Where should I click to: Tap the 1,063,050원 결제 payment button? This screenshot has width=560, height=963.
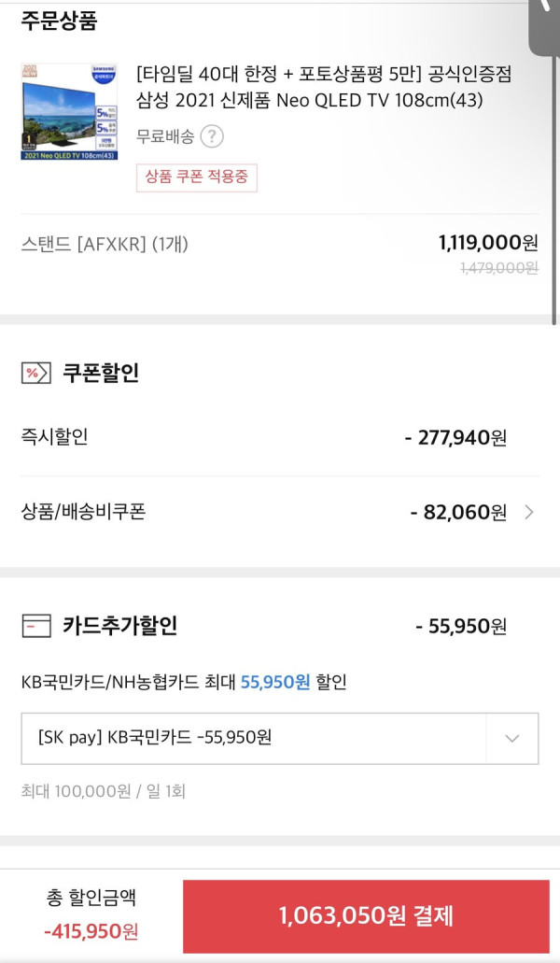(366, 915)
